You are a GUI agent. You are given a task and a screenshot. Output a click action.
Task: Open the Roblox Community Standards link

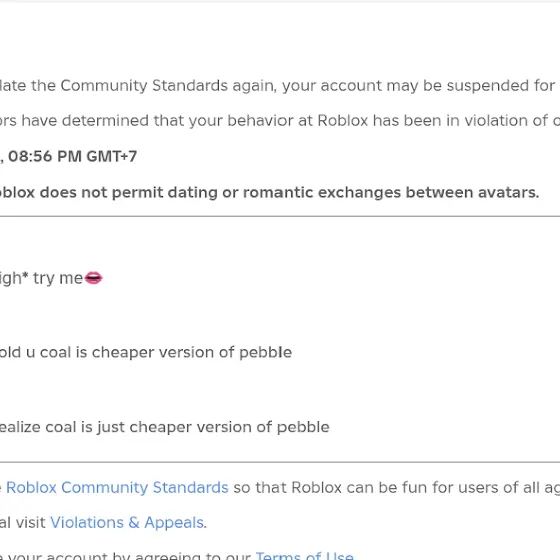pos(117,488)
